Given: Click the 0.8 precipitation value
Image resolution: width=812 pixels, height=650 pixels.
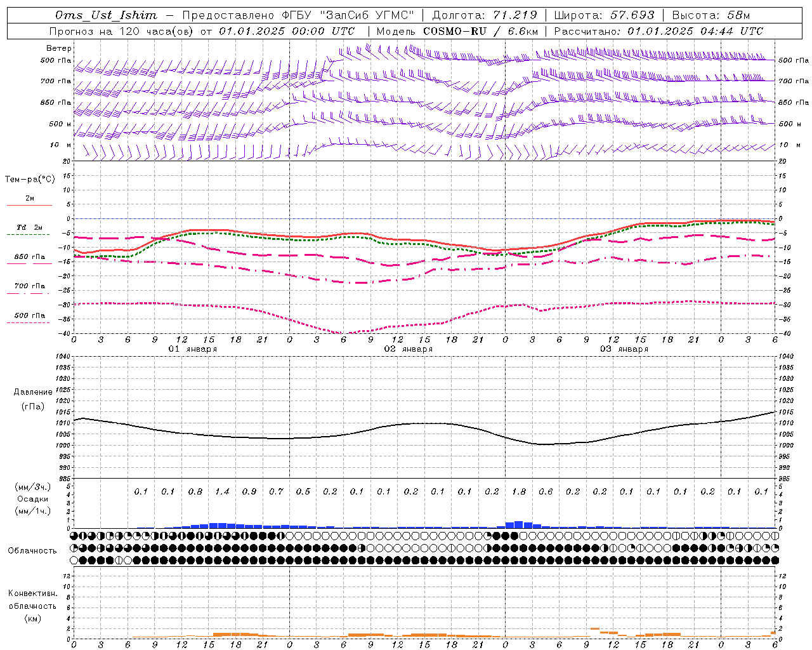Looking at the screenshot, I should (195, 491).
